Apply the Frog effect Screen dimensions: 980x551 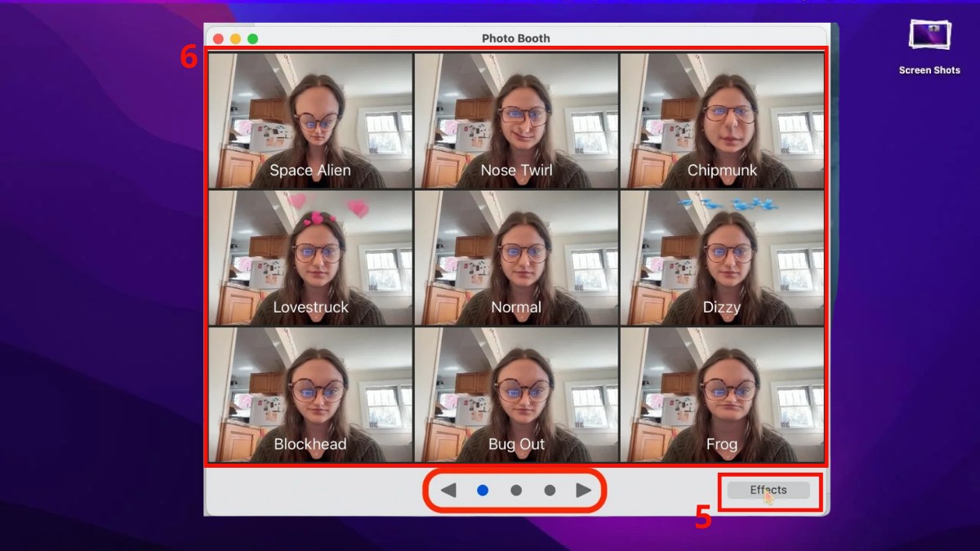pyautogui.click(x=722, y=395)
